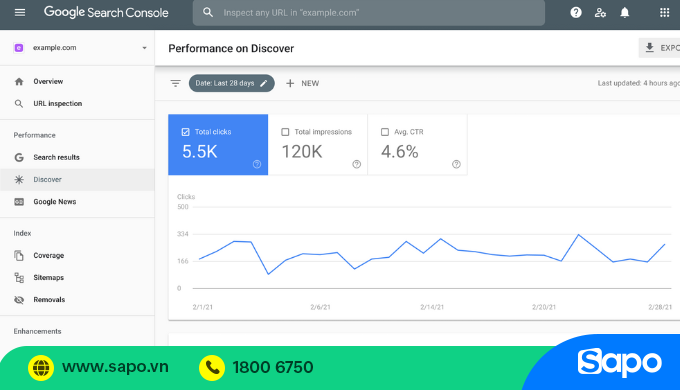The image size is (680, 390).
Task: Click the Inspect any URL search field
Action: [x=369, y=13]
